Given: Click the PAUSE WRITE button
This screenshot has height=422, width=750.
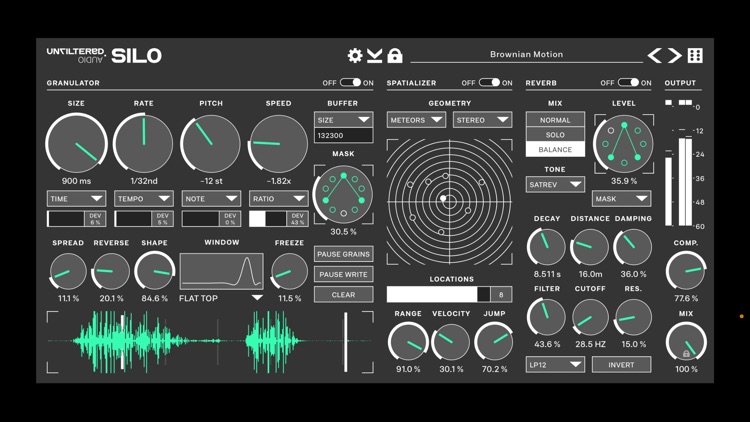Looking at the screenshot, I should 343,274.
